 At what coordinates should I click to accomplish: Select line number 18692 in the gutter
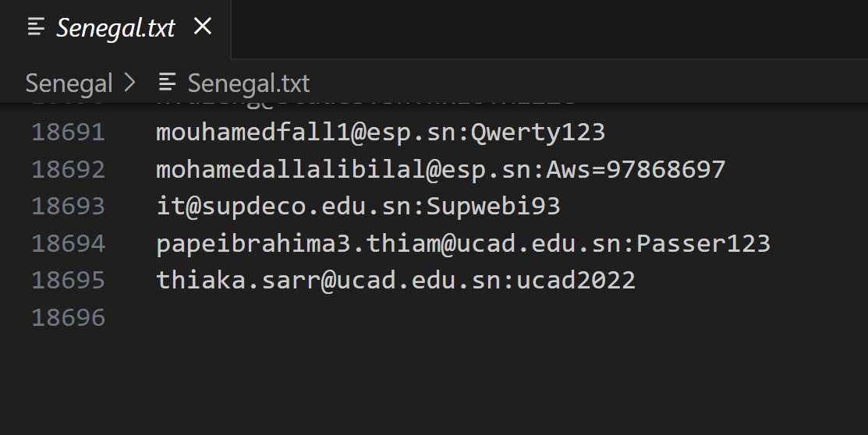point(68,169)
